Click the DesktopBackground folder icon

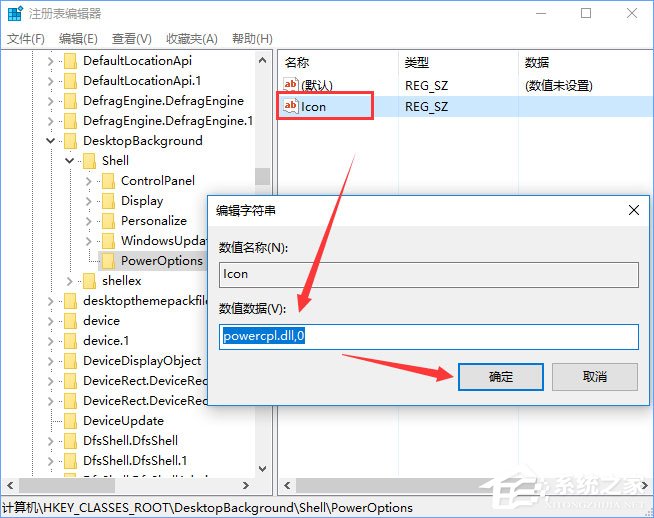(x=70, y=141)
